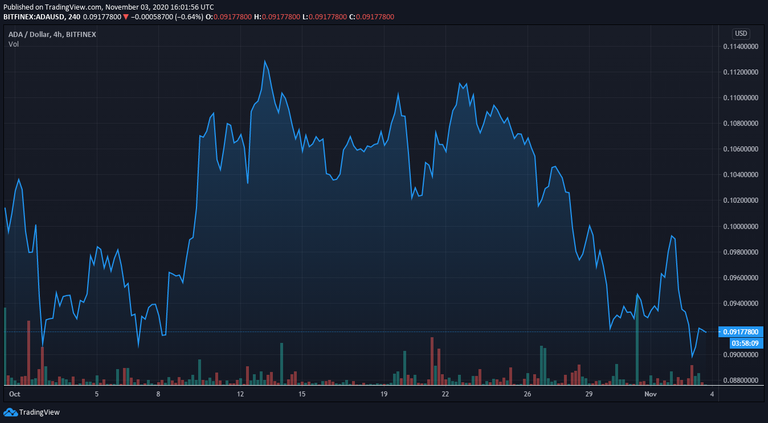Click the USD currency label
Image resolution: width=768 pixels, height=423 pixels.
click(x=741, y=34)
